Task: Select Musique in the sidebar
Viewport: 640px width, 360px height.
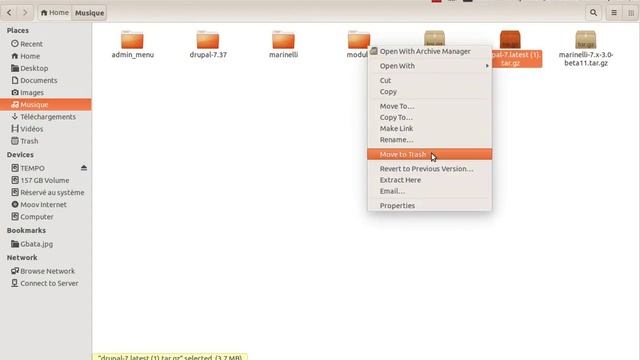Action: [x=46, y=104]
